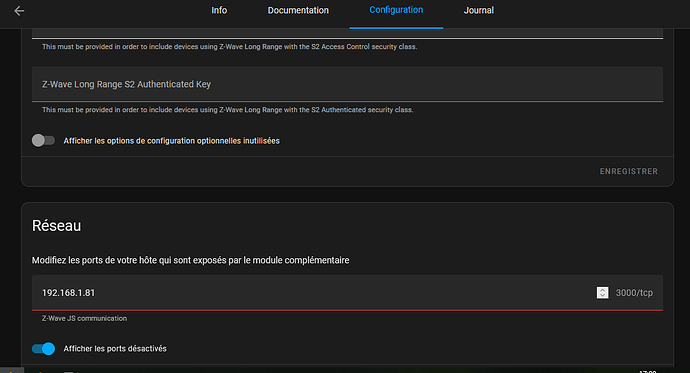The image size is (690, 373).
Task: Increase port value with stepper up arrow
Action: (x=602, y=290)
